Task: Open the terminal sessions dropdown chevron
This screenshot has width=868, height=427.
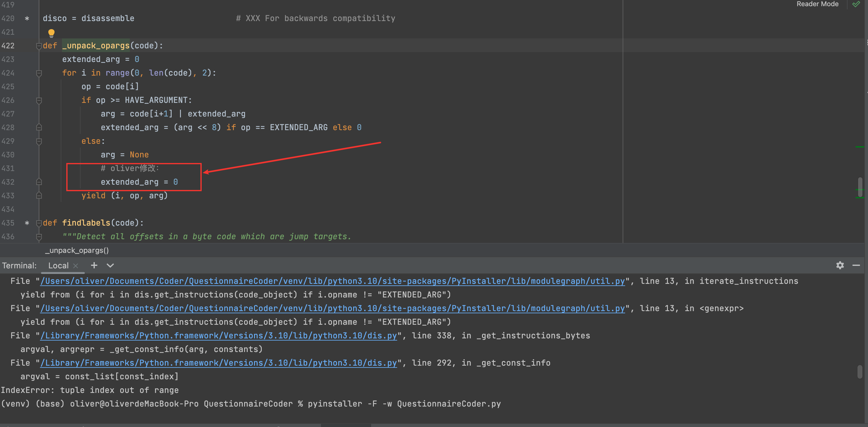Action: tap(110, 266)
